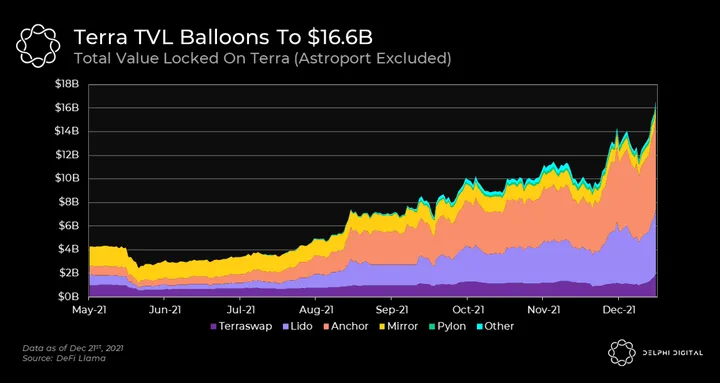Click the Terraswap legend label
Image resolution: width=720 pixels, height=383 pixels.
[245, 327]
